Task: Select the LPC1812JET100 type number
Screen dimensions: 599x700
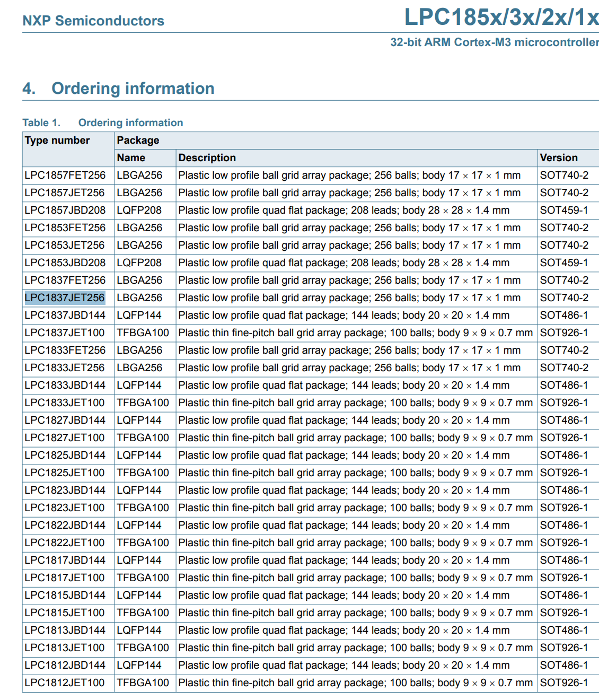Action: [x=65, y=682]
